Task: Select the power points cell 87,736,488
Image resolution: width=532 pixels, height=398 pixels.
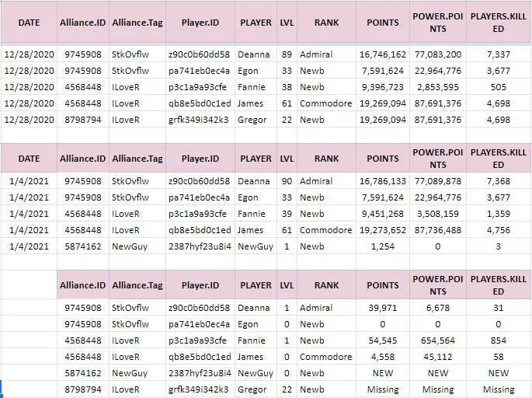Action: 438,230
